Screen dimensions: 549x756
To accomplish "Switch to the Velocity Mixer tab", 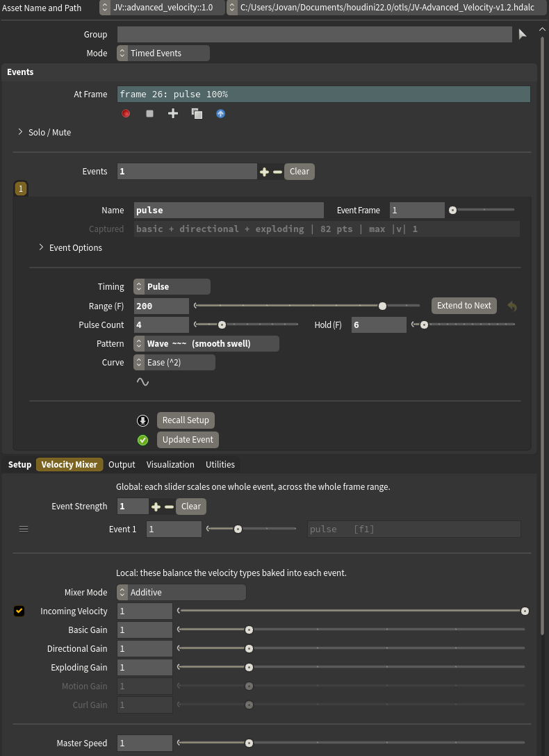I will pyautogui.click(x=69, y=464).
